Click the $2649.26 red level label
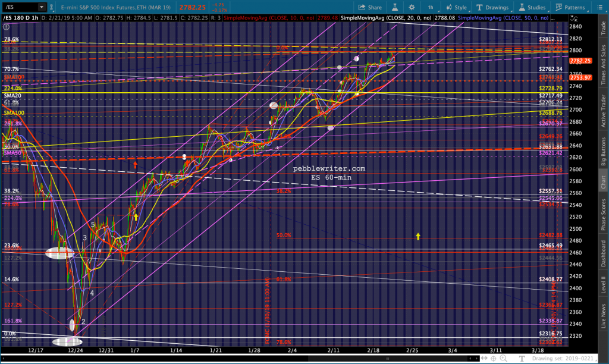 click(x=551, y=136)
